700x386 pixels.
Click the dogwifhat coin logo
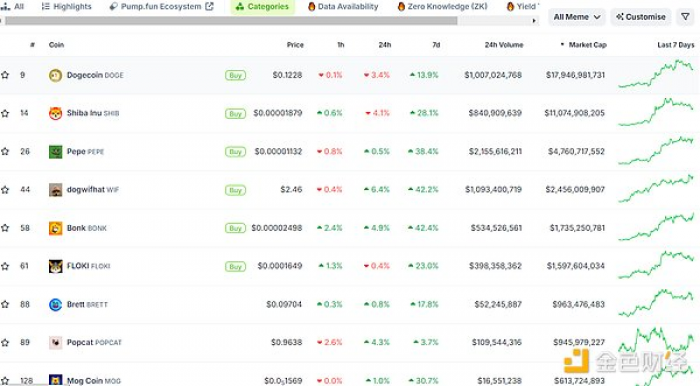tap(55, 190)
